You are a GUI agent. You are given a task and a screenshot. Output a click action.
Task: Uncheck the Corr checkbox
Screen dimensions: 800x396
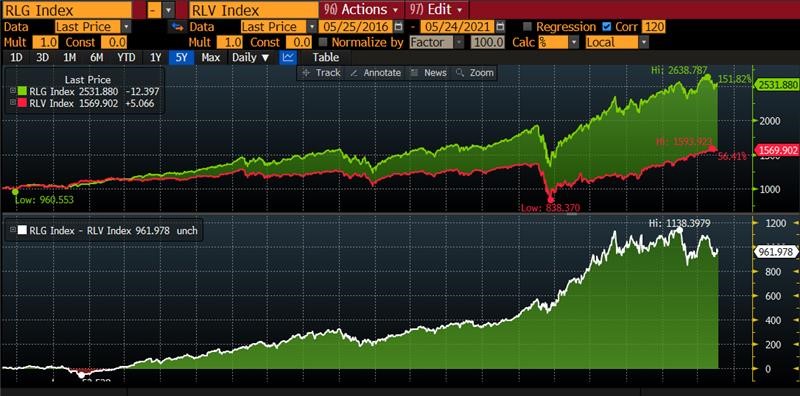[606, 27]
